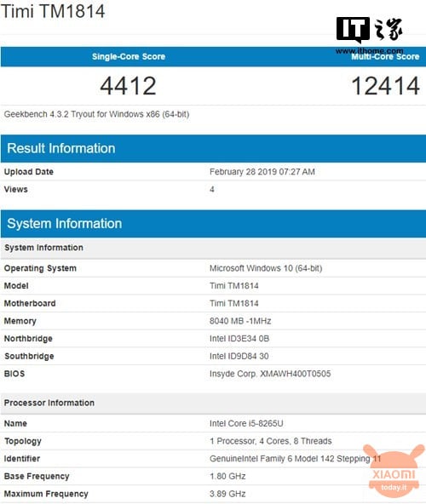Select the Processor Information subheader
Screen dimensions: 426x504
point(213,403)
